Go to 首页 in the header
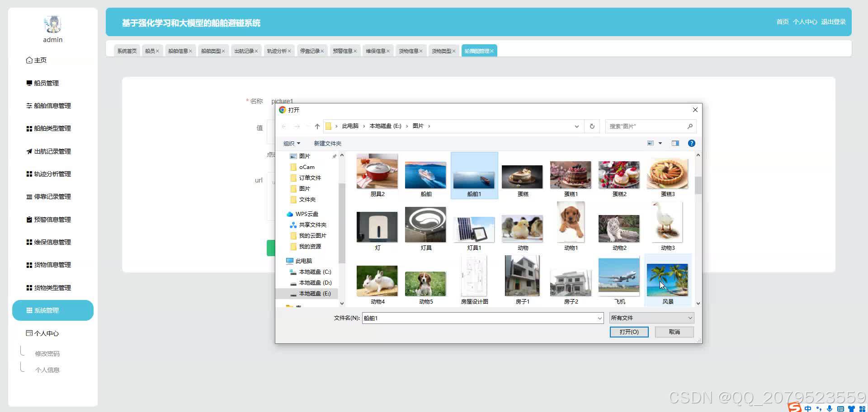This screenshot has height=412, width=868. tap(783, 22)
